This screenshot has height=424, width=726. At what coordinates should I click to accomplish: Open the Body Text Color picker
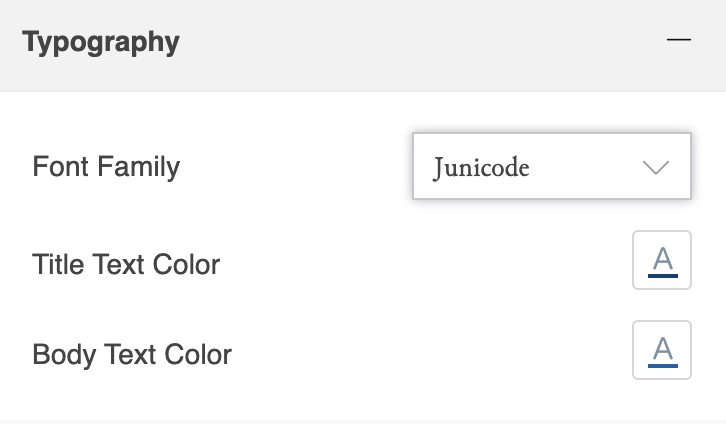pyautogui.click(x=661, y=350)
